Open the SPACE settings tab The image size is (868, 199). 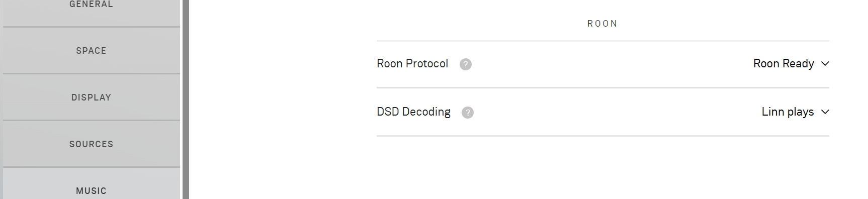(x=91, y=51)
